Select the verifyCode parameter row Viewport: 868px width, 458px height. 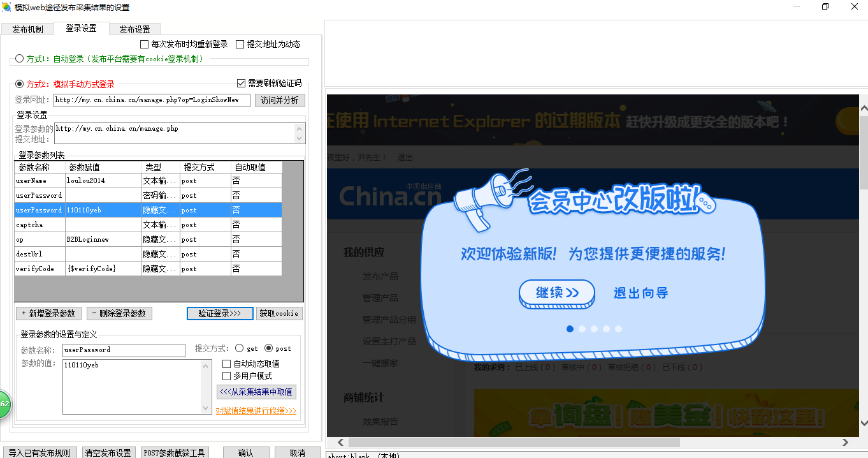point(148,269)
